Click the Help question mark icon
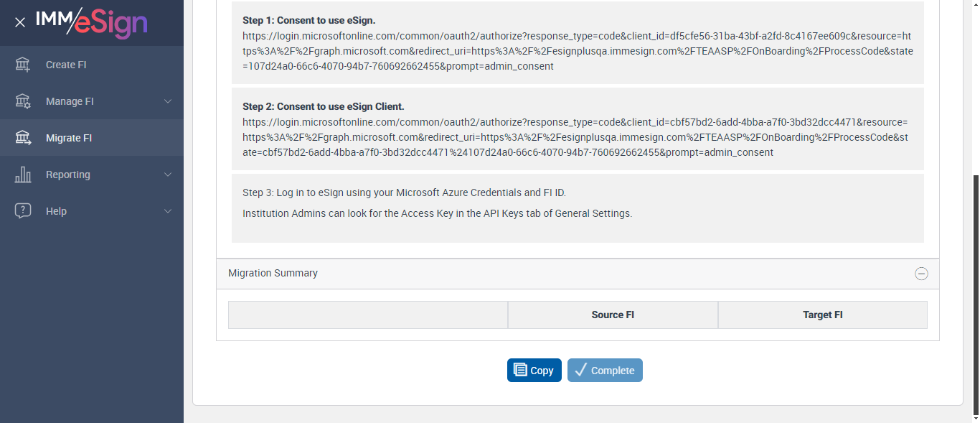 (23, 211)
